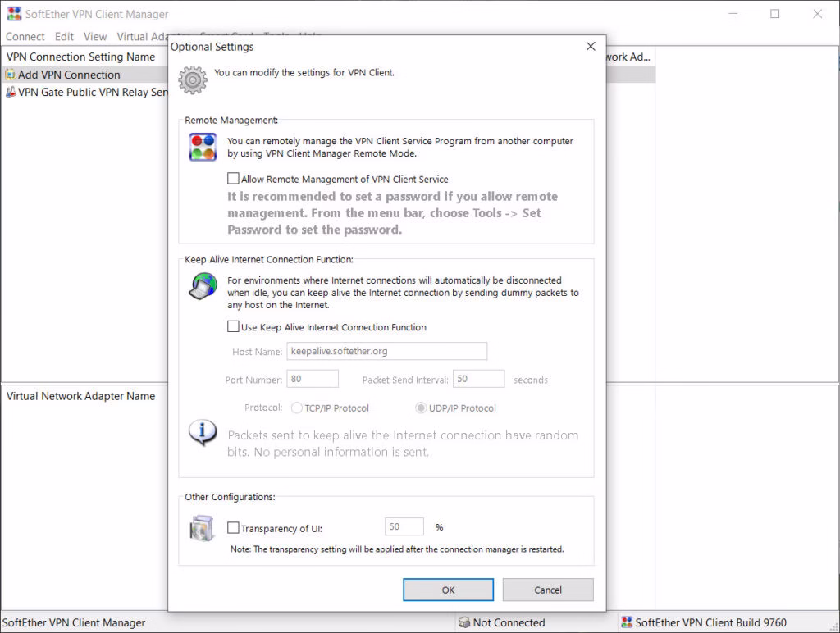Open the Virtual Adapter menu
Viewport: 840px width, 633px height.
point(142,36)
